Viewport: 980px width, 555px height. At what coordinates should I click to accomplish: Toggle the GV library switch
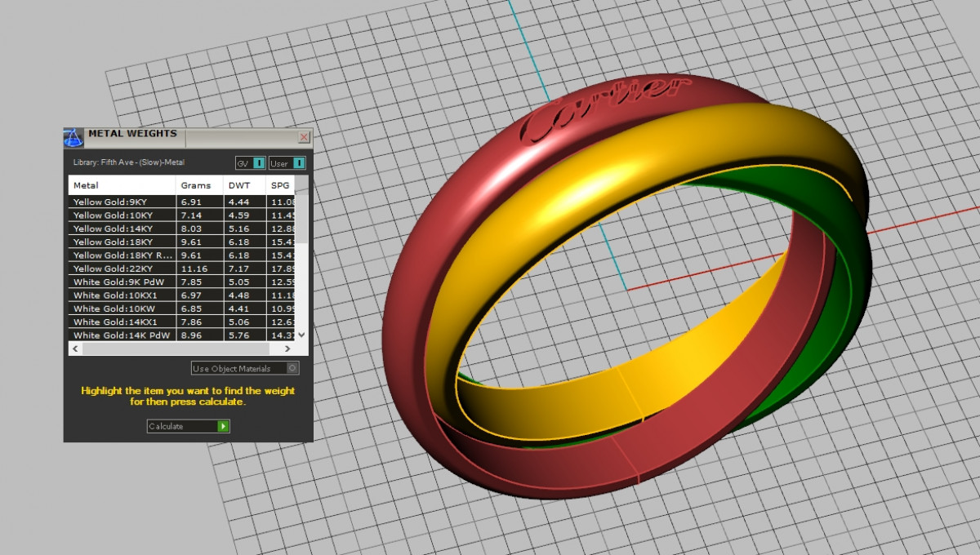259,163
